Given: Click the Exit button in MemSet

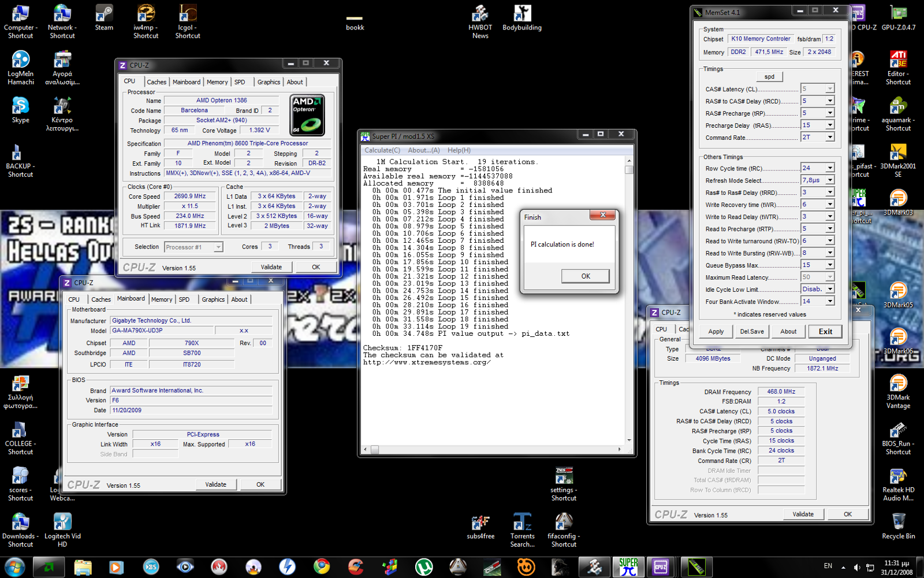Looking at the screenshot, I should [825, 331].
